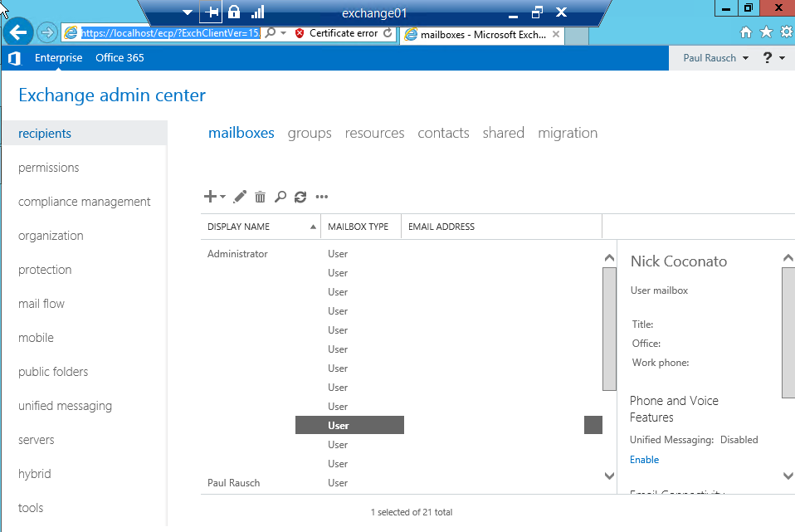The image size is (795, 532).
Task: Click the New mailbox plus icon
Action: pos(211,197)
